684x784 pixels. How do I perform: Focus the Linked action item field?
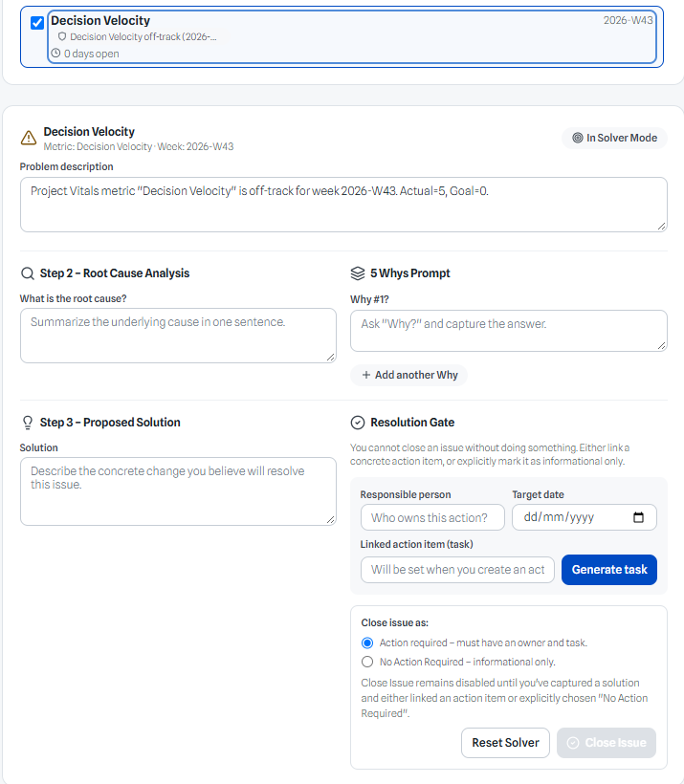point(457,570)
